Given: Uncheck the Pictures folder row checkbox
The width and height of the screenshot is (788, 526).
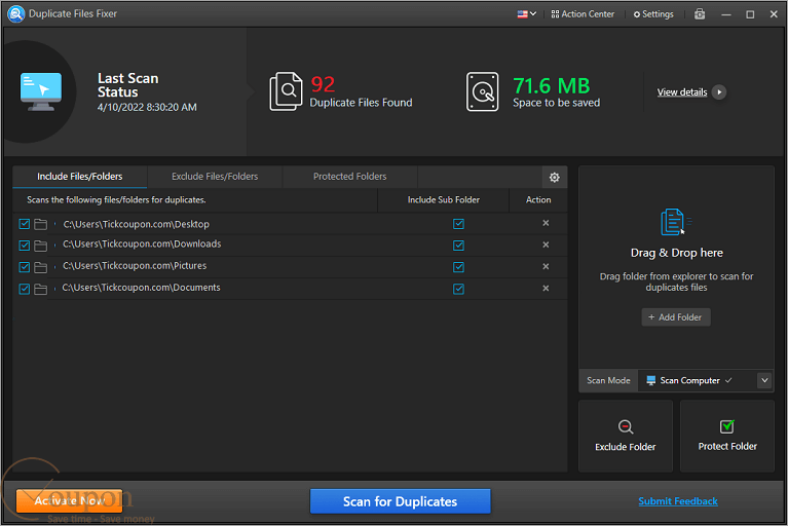Looking at the screenshot, I should [x=24, y=267].
